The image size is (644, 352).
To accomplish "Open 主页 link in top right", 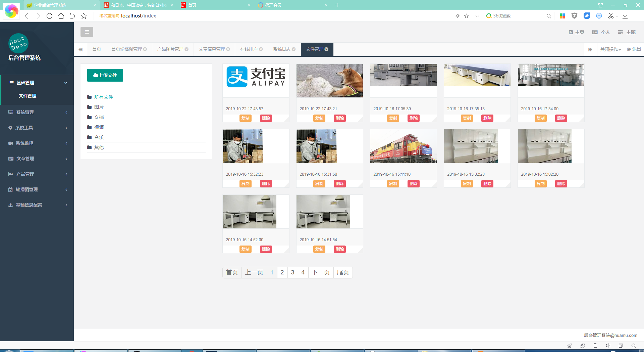I will point(577,32).
